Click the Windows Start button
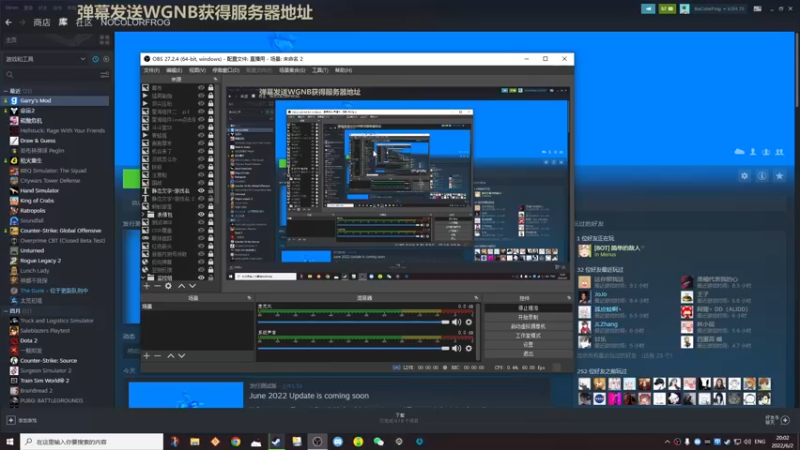Viewport: 800px width, 450px height. click(x=10, y=441)
